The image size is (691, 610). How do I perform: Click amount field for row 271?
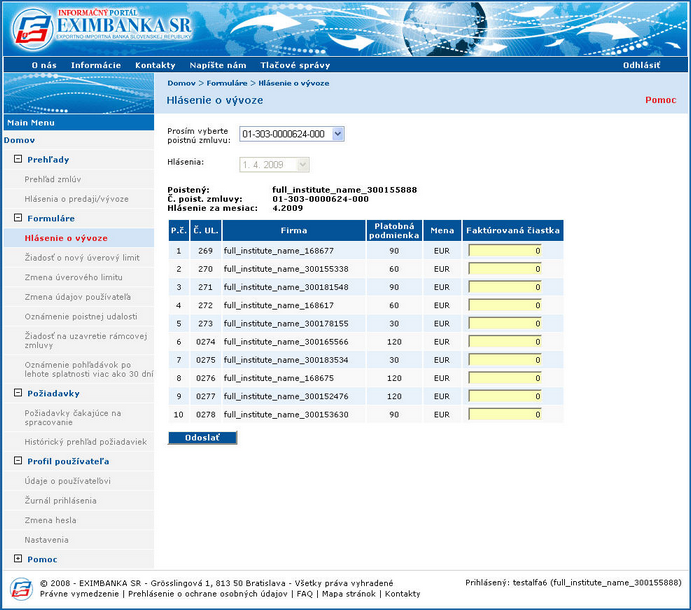(x=505, y=287)
